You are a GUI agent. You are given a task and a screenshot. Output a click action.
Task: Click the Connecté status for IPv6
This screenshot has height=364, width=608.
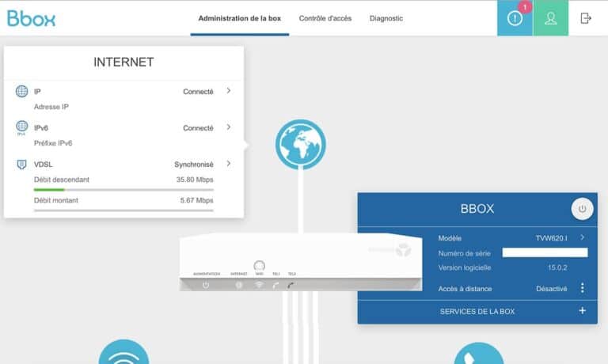click(x=198, y=128)
